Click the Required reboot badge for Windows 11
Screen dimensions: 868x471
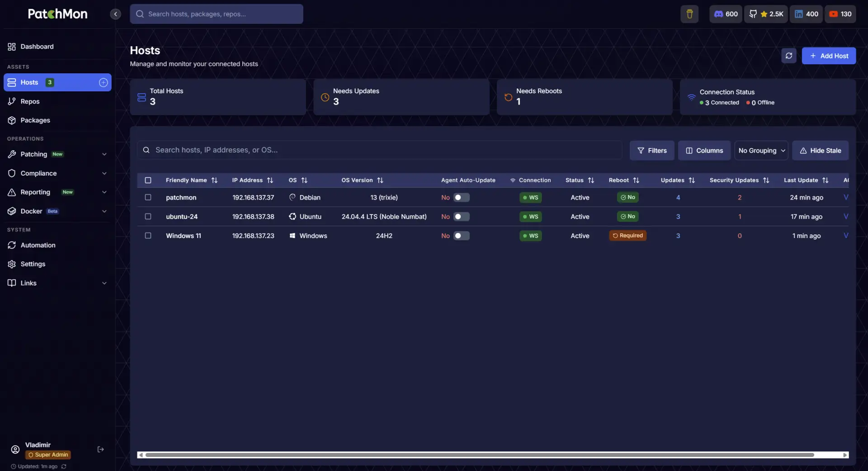tap(627, 236)
